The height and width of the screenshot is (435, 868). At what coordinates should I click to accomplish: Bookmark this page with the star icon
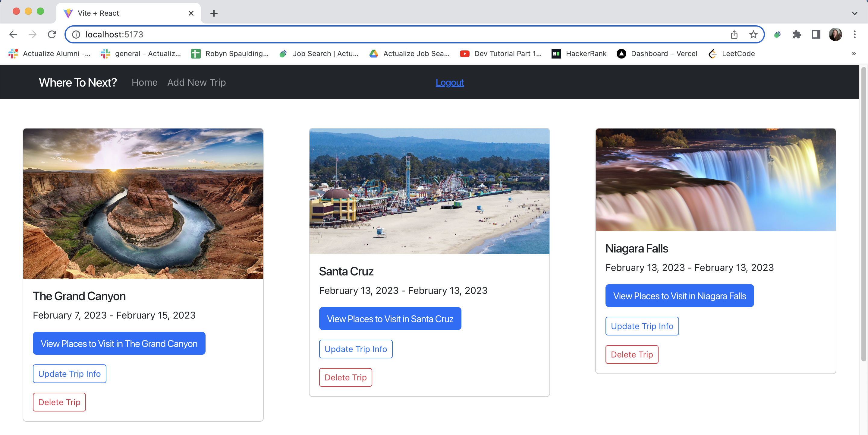[753, 34]
